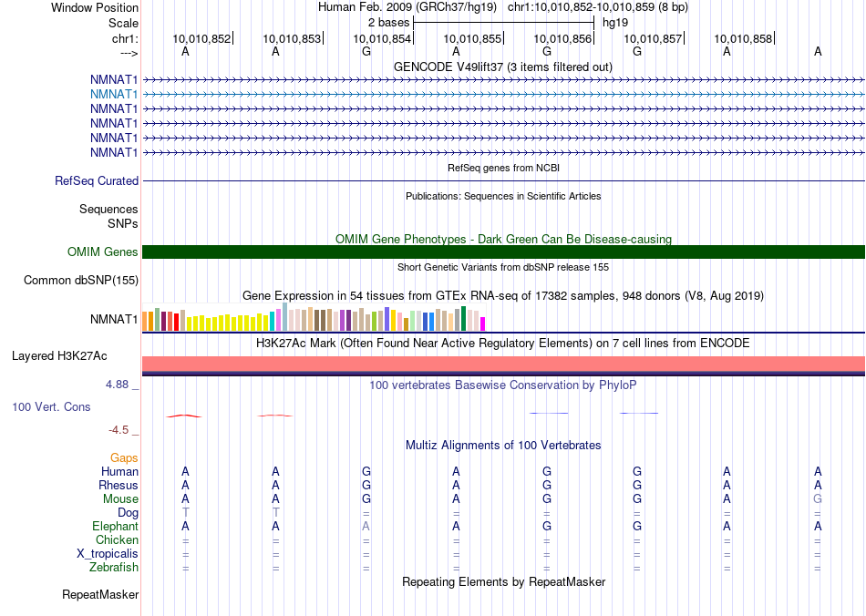Click the Mouse species label
Screen dimensions: 866x616
click(x=120, y=499)
